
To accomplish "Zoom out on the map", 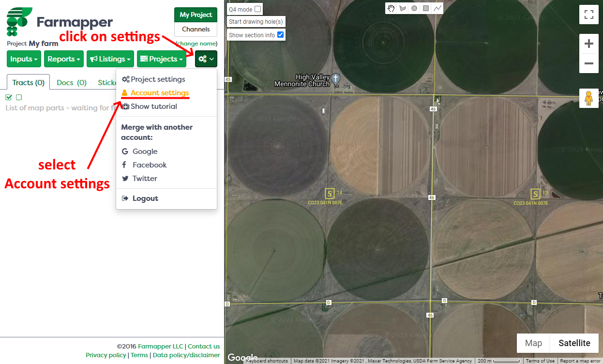I will click(589, 63).
